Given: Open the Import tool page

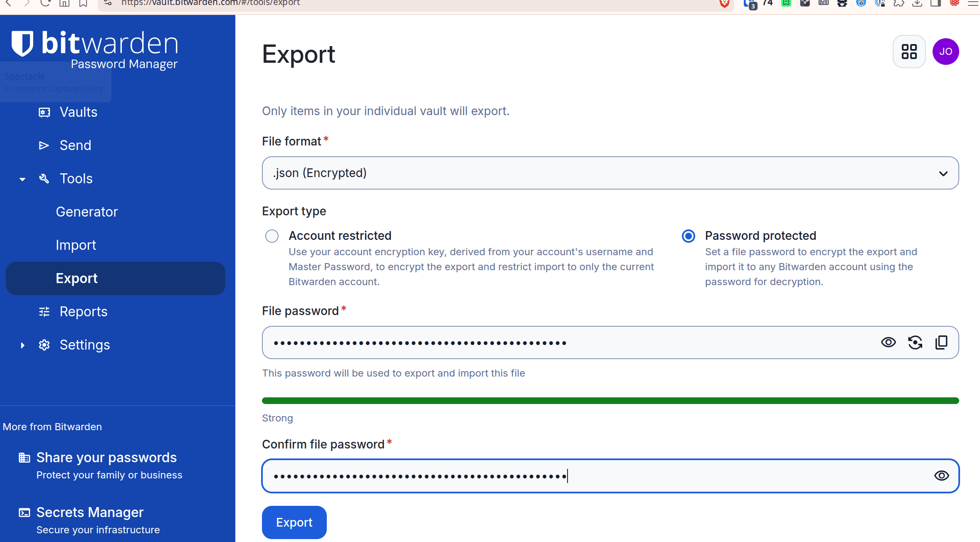Looking at the screenshot, I should [x=76, y=245].
